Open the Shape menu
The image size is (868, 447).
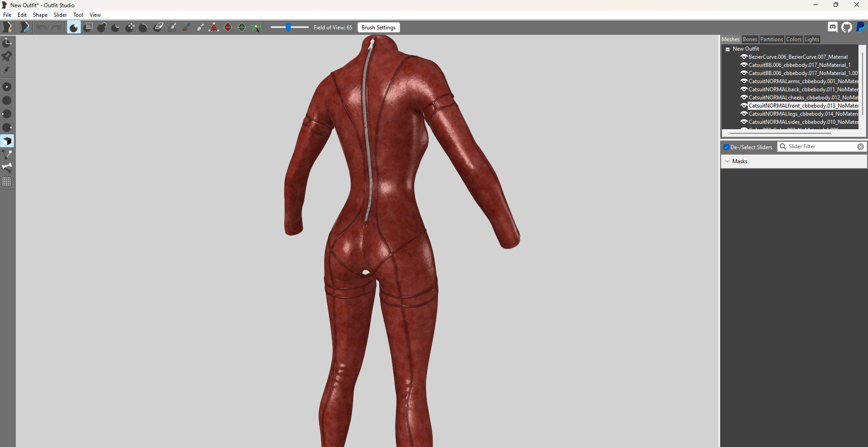coord(40,15)
